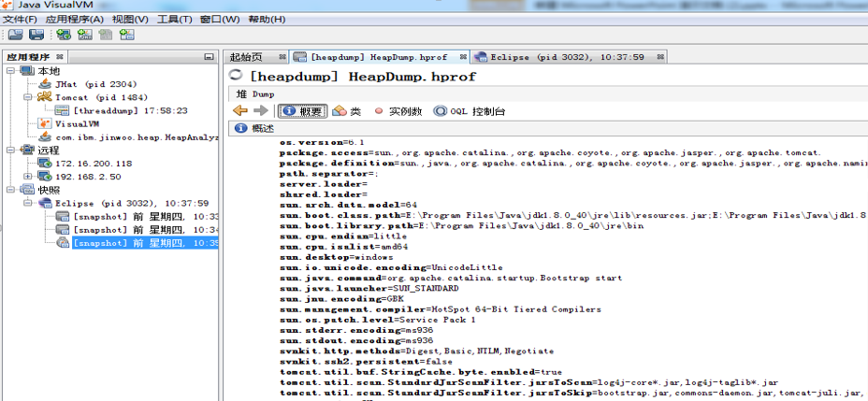Image resolution: width=868 pixels, height=401 pixels.
Task: Collapse the Tomcat (pid 1484) node
Action: coord(28,97)
